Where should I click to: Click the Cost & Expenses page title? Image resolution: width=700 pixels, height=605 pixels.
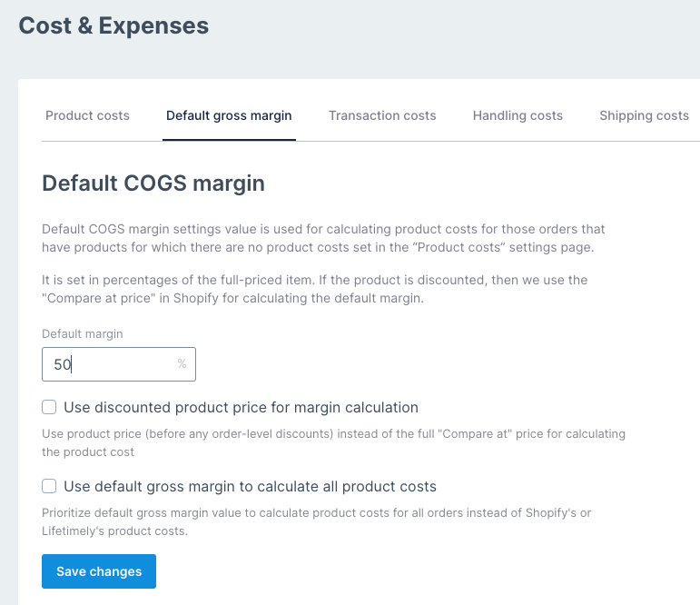[x=113, y=25]
